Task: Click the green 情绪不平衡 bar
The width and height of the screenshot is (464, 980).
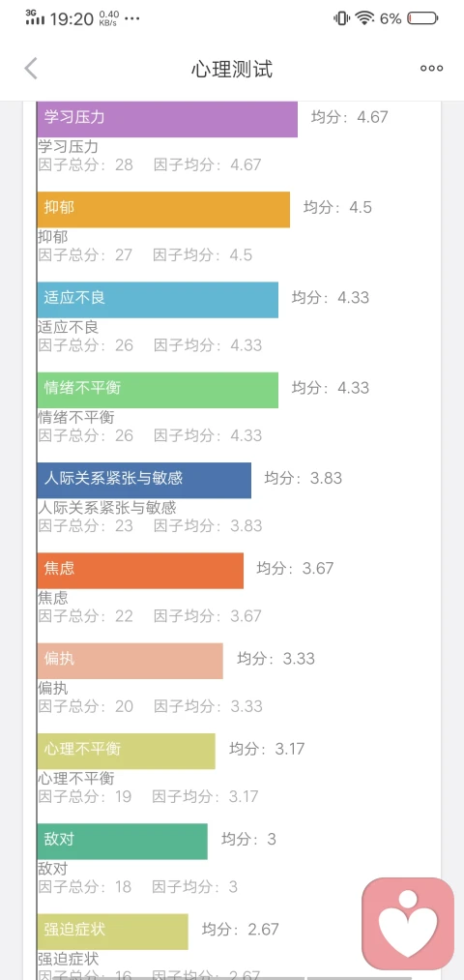Action: 158,390
